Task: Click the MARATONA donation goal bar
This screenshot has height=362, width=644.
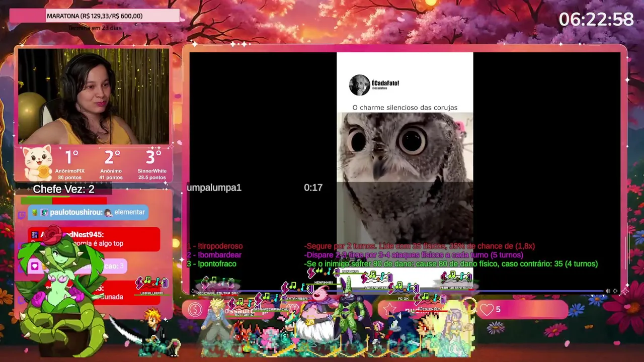Action: [95, 16]
